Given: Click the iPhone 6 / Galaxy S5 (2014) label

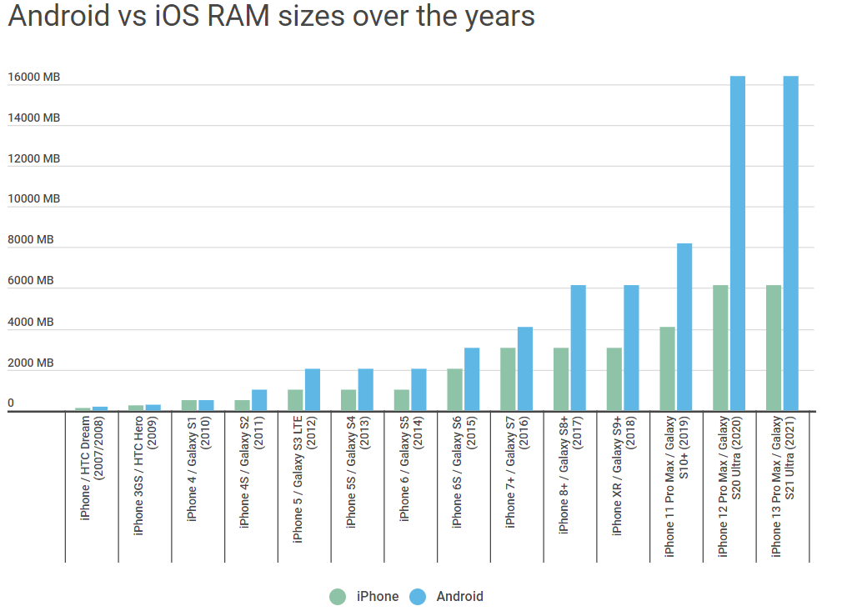Looking at the screenshot, I should coord(411,468).
